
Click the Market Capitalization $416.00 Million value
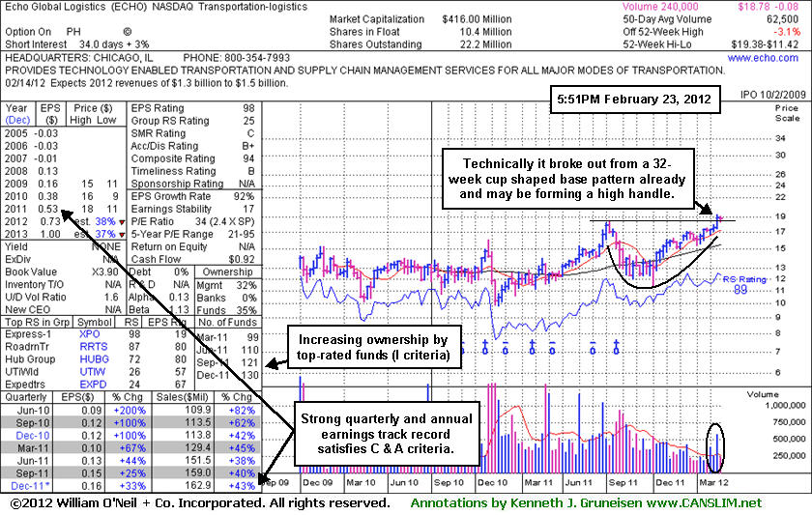pos(477,19)
